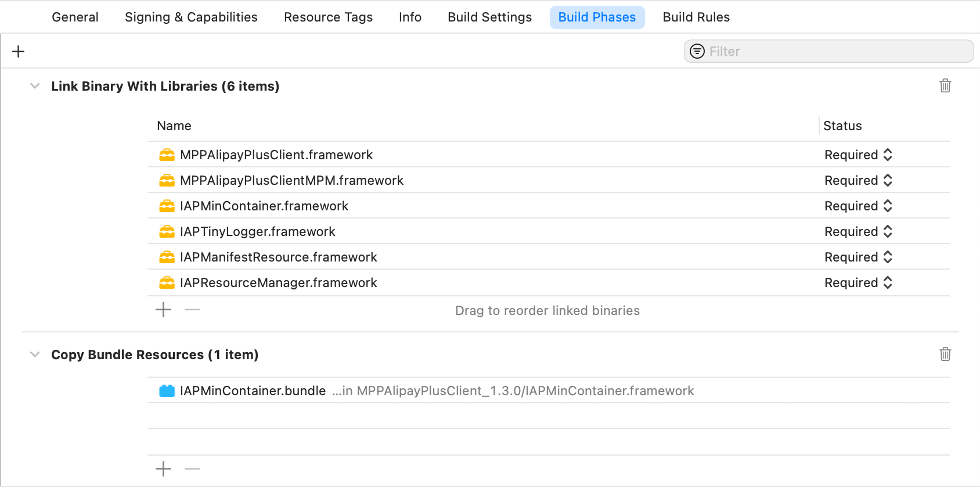Add a linked library with plus button
The width and height of the screenshot is (980, 487).
[164, 310]
